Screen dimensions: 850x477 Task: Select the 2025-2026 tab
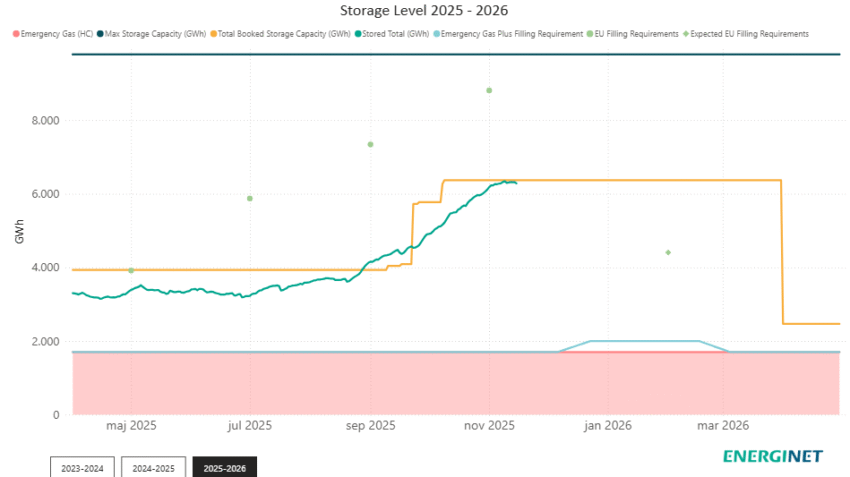click(x=224, y=467)
